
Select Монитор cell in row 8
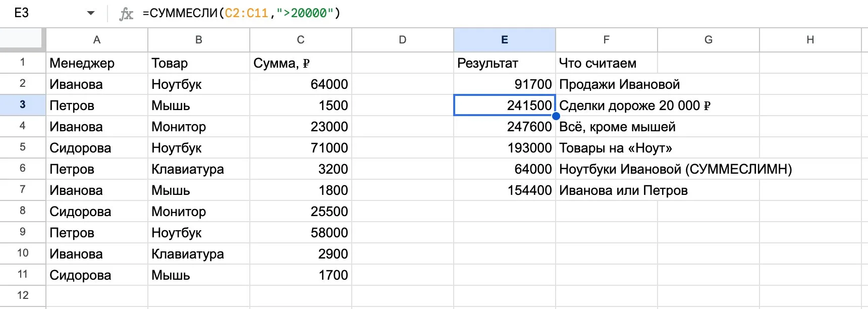point(199,212)
